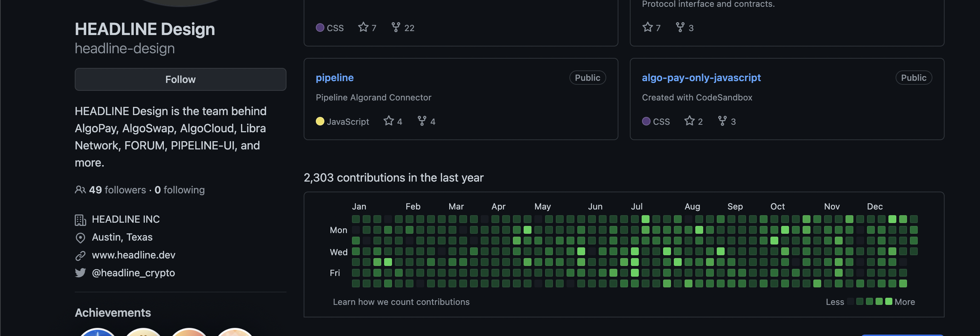
Task: Click star icon on algo-pay-only-javascript repo
Action: [689, 121]
